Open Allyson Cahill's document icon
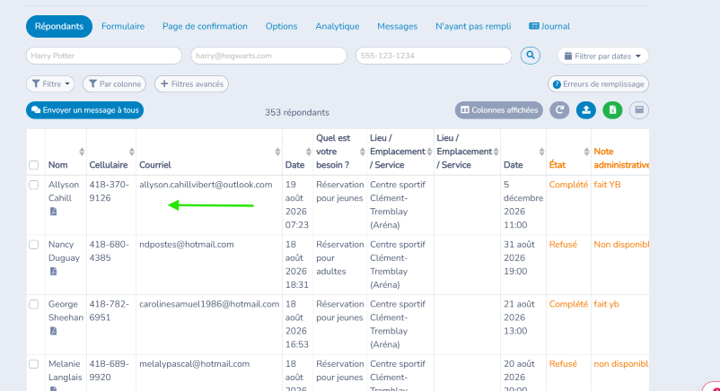 point(53,212)
